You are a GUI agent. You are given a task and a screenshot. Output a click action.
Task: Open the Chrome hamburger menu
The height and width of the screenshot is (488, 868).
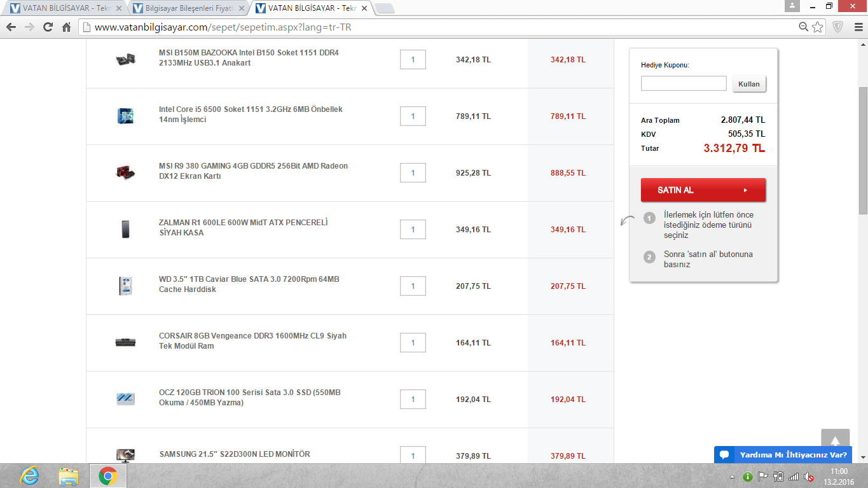858,27
